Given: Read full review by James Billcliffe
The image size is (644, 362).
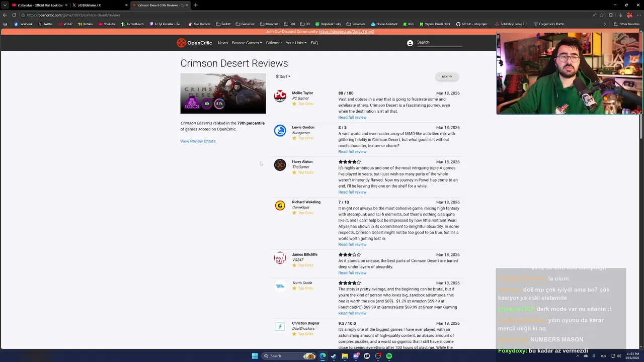Looking at the screenshot, I should tap(352, 273).
